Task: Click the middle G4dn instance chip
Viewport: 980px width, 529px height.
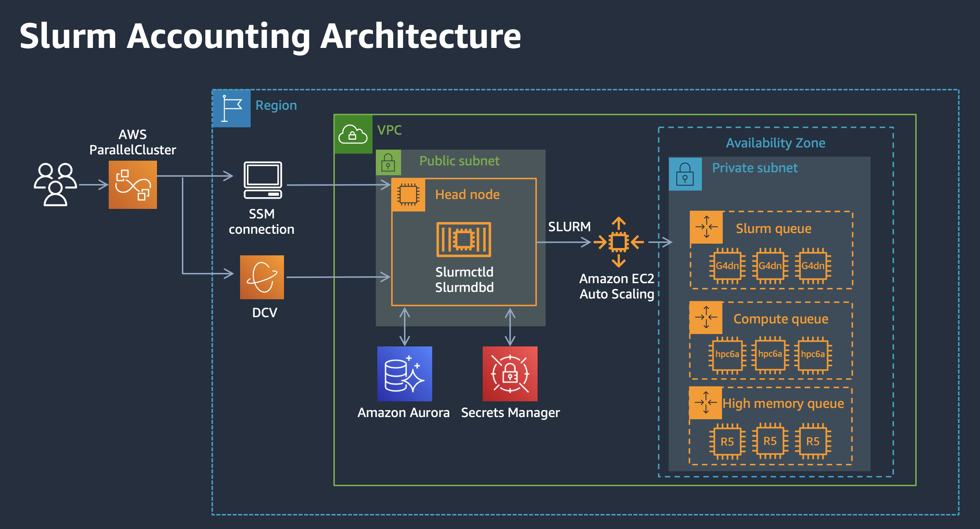Action: pos(770,266)
